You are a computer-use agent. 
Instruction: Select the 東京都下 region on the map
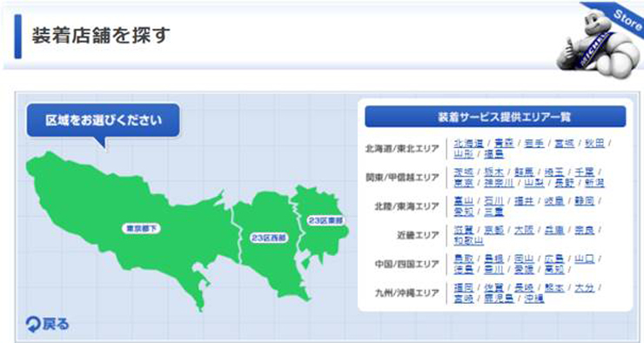141,228
